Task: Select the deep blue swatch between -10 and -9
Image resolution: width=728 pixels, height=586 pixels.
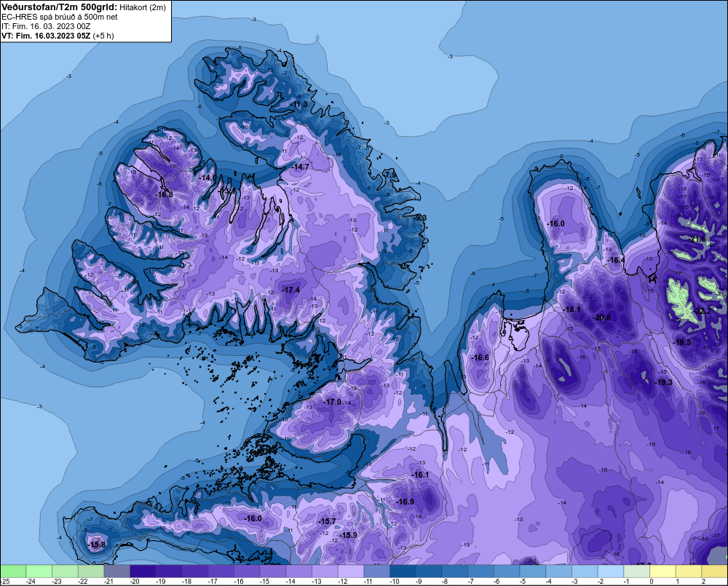Action: point(403,571)
